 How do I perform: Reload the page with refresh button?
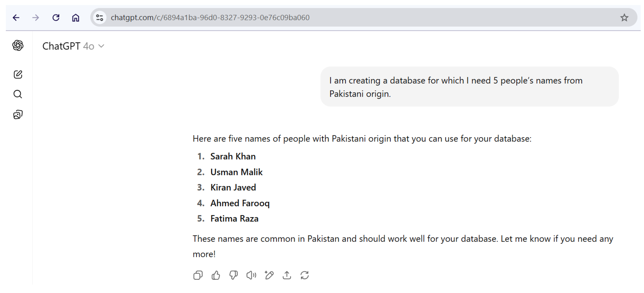click(56, 17)
